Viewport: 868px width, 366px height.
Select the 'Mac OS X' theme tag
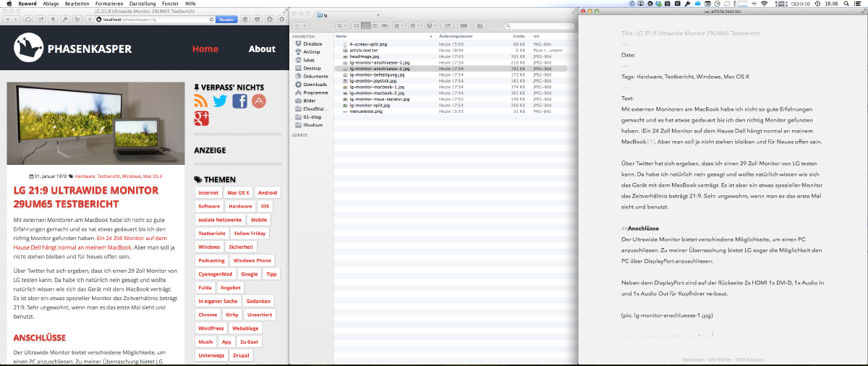(x=238, y=193)
